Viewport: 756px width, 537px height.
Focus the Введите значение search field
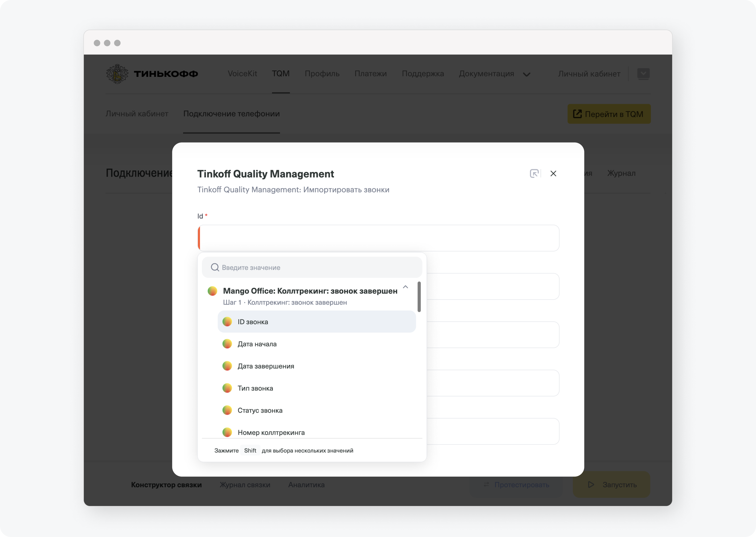[312, 267]
